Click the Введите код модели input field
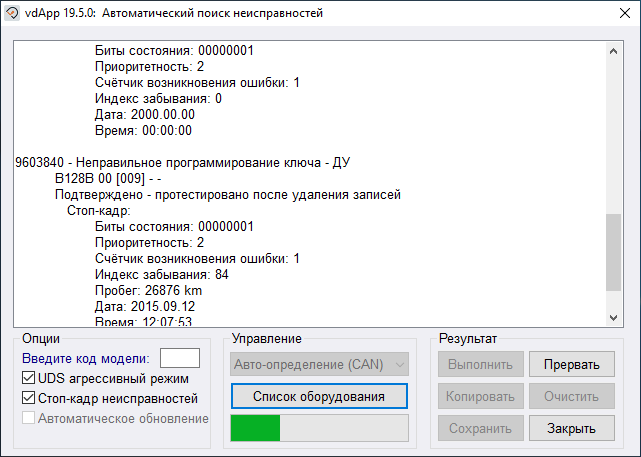 [180, 358]
